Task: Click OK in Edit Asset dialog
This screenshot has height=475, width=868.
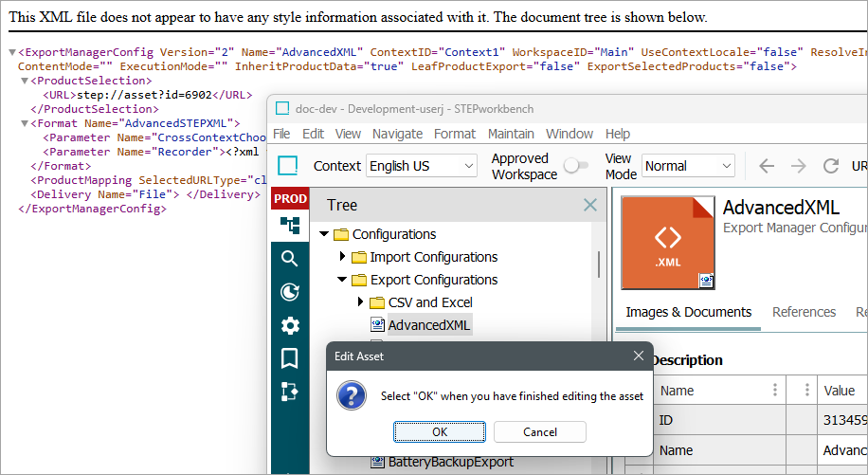Action: pos(440,431)
